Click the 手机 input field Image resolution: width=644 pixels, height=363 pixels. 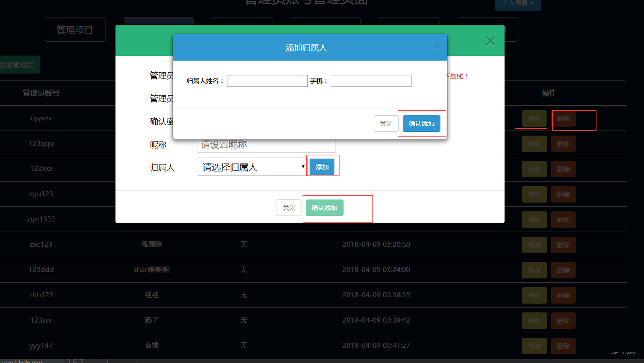click(371, 81)
